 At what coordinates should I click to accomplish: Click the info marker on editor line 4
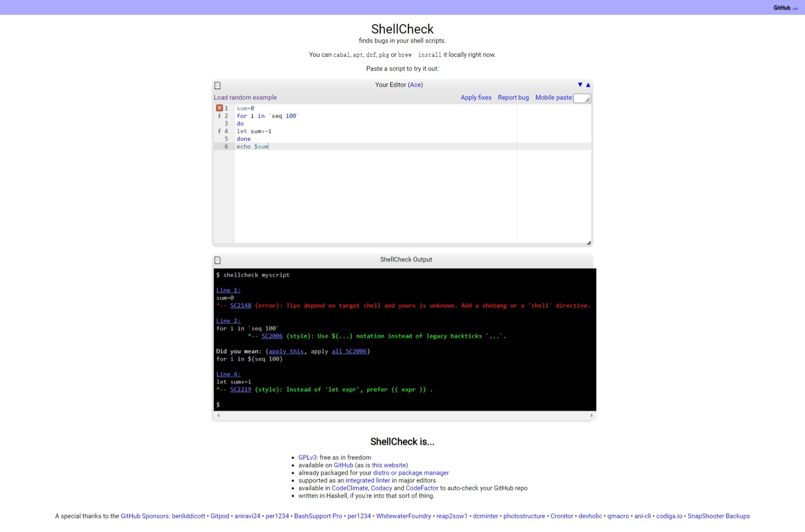pos(219,131)
